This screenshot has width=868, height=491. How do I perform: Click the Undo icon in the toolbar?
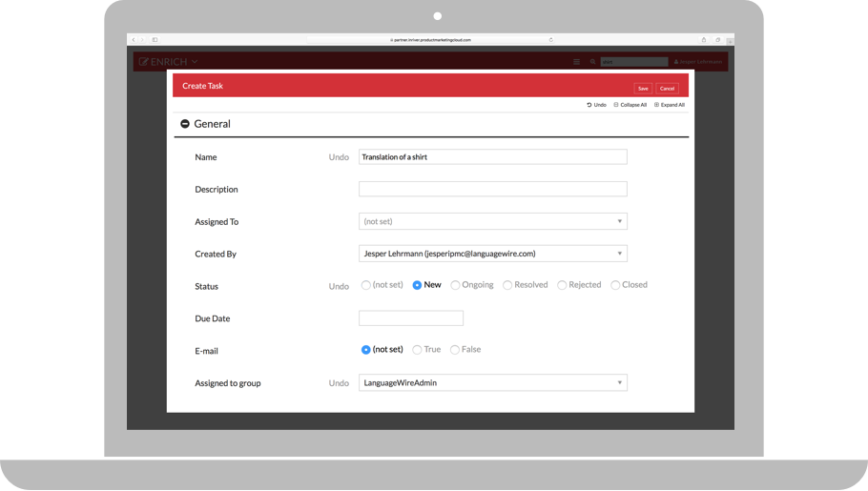(589, 105)
